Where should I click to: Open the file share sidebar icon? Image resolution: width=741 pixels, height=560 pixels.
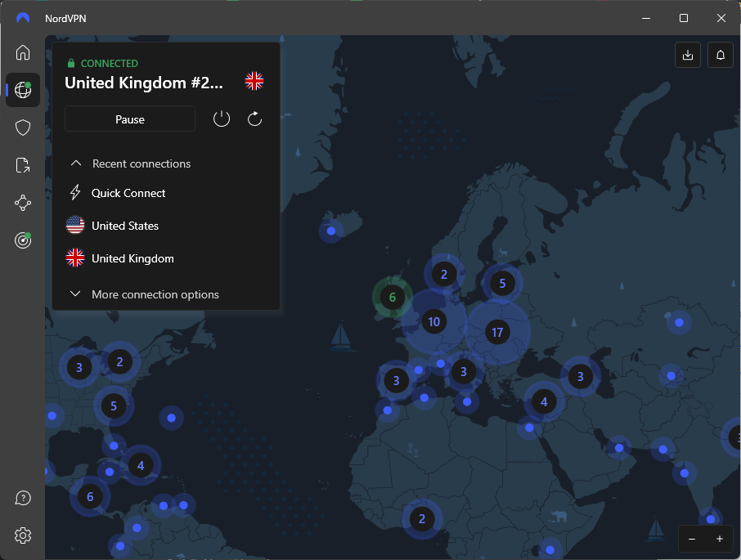23,165
